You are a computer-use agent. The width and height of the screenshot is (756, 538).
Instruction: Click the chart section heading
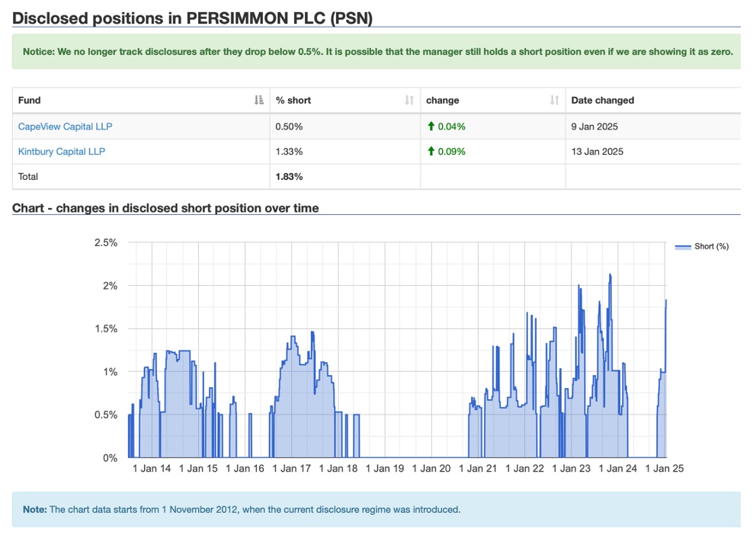[x=165, y=208]
